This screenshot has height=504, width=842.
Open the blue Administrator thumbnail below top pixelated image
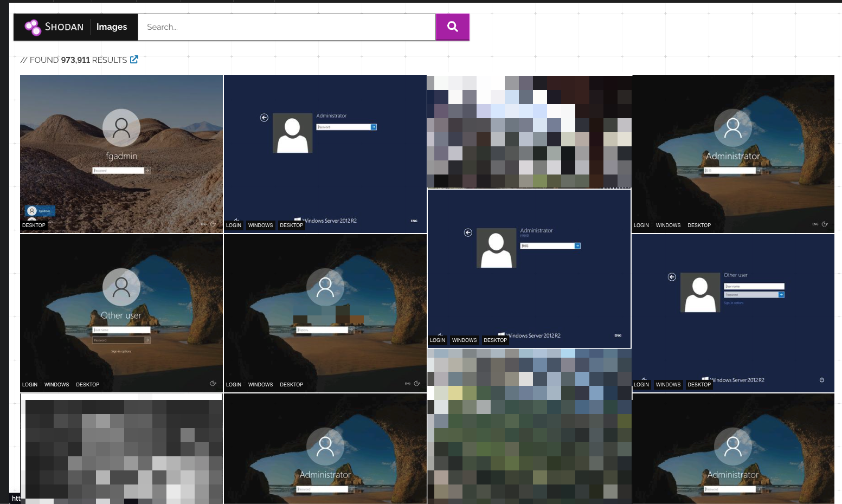pyautogui.click(x=530, y=269)
